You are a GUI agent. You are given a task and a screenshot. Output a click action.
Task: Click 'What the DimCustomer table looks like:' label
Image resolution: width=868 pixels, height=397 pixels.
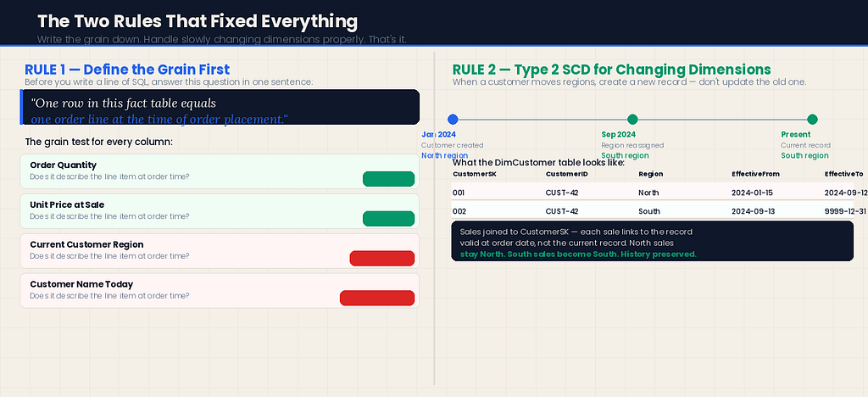pyautogui.click(x=538, y=163)
